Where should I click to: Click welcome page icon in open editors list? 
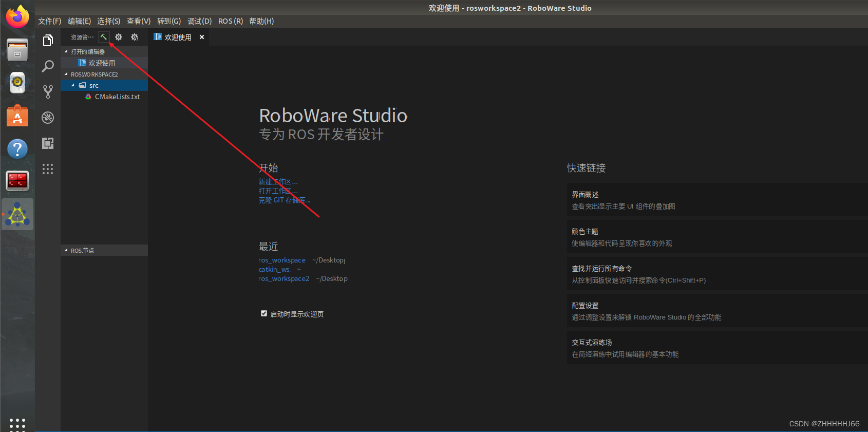[x=82, y=63]
